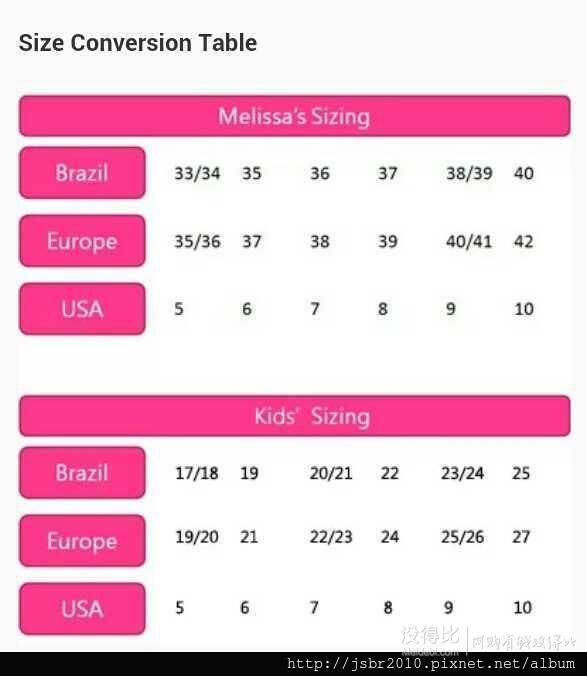The image size is (587, 676).
Task: Click Melissa's Europe size 42 value
Action: pyautogui.click(x=524, y=241)
